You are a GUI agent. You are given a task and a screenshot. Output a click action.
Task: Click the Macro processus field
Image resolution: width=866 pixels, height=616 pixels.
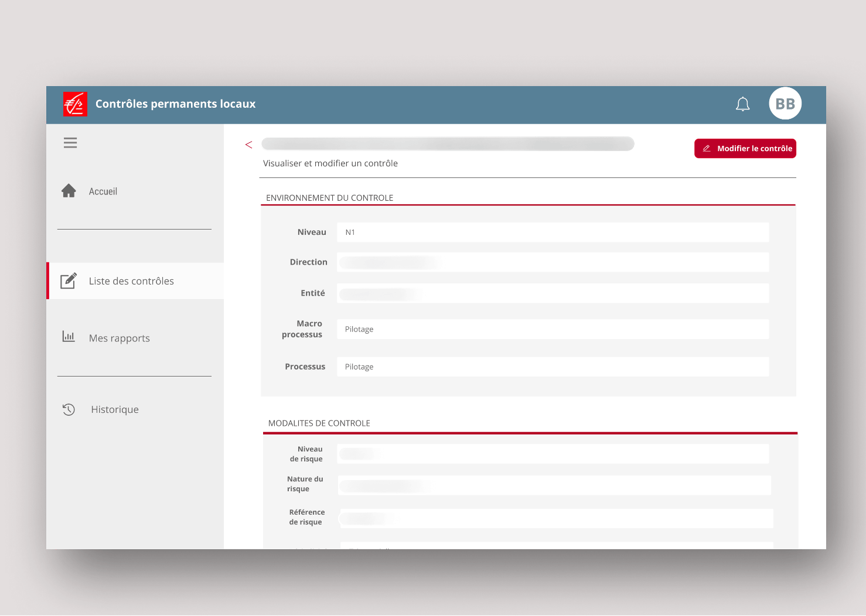coord(553,329)
